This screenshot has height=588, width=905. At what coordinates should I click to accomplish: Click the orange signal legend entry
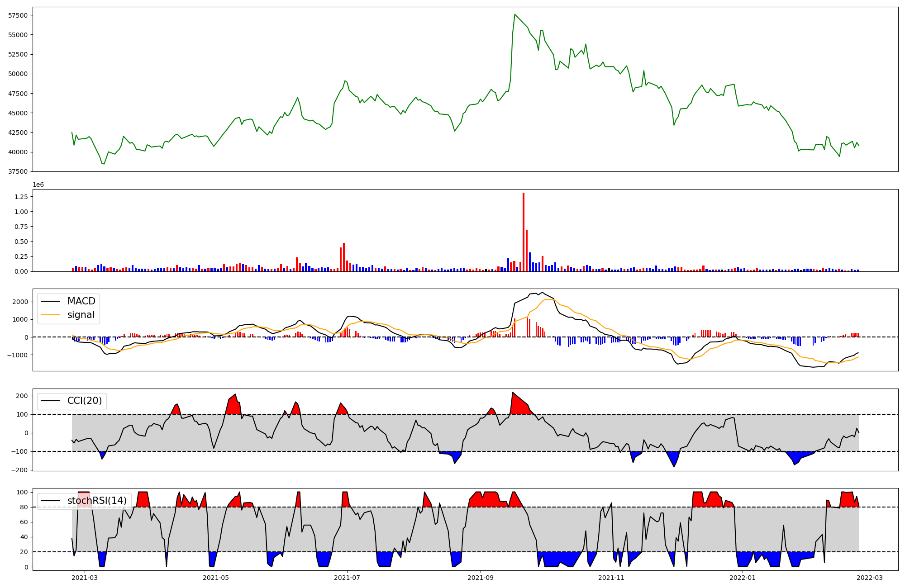pyautogui.click(x=81, y=315)
